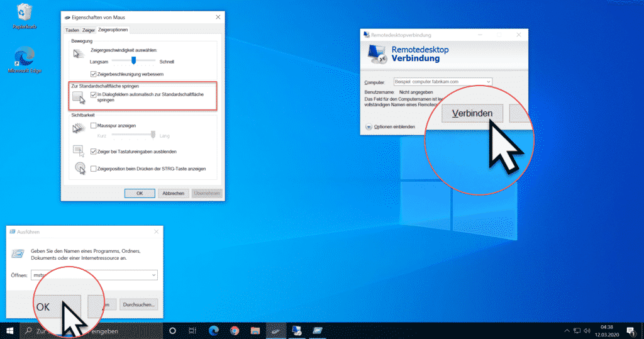
Task: Click the Mausspur length slider
Action: [134, 135]
